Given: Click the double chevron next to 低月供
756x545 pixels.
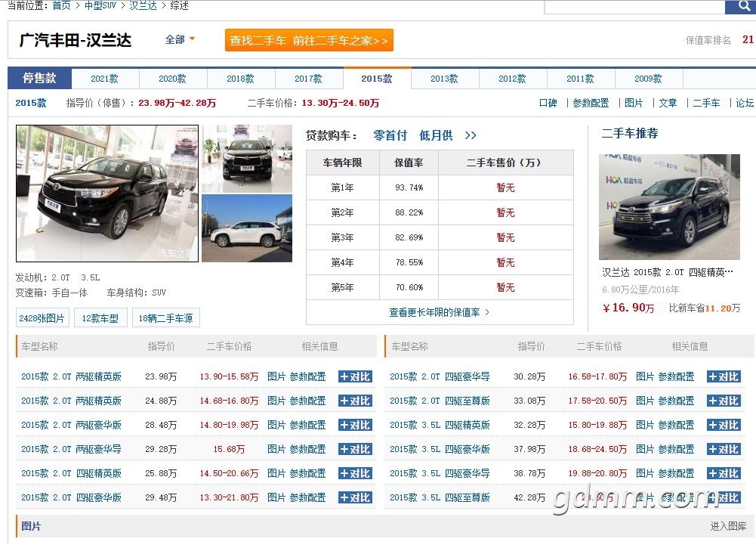Looking at the screenshot, I should [471, 135].
